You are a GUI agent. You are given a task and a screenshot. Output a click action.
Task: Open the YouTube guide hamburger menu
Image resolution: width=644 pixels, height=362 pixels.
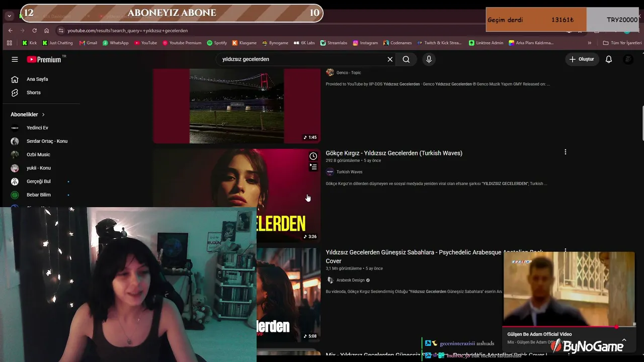click(15, 59)
